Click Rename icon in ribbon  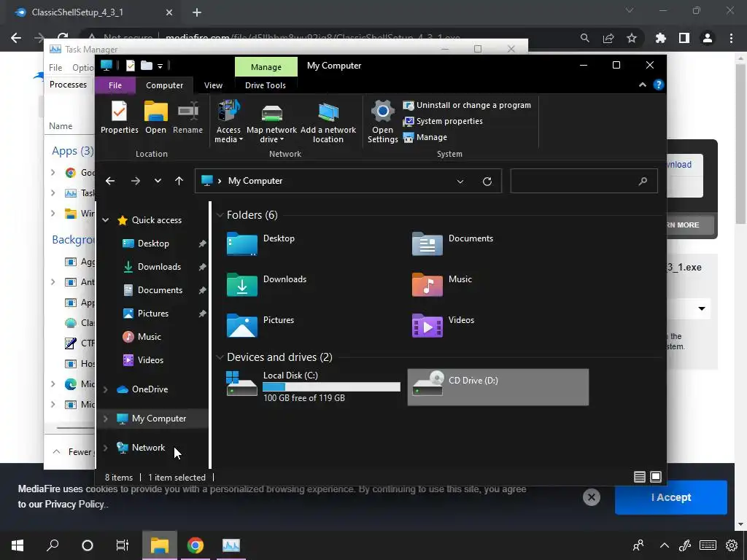click(187, 117)
